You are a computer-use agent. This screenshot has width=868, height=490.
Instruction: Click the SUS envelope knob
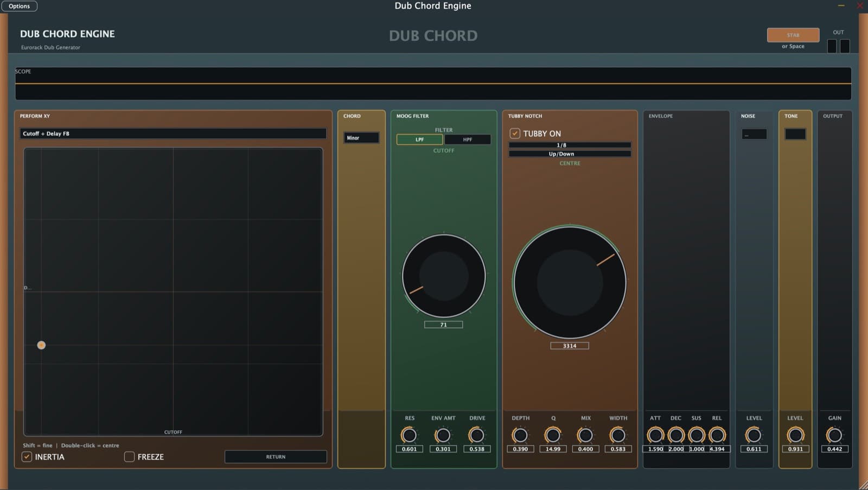pyautogui.click(x=697, y=435)
